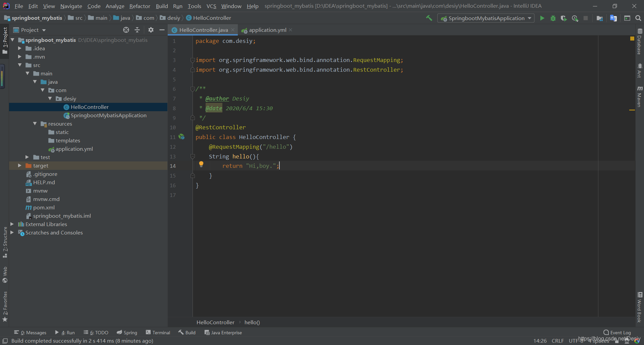The height and width of the screenshot is (345, 644).
Task: Open Web tool window on left strip
Action: [5, 275]
